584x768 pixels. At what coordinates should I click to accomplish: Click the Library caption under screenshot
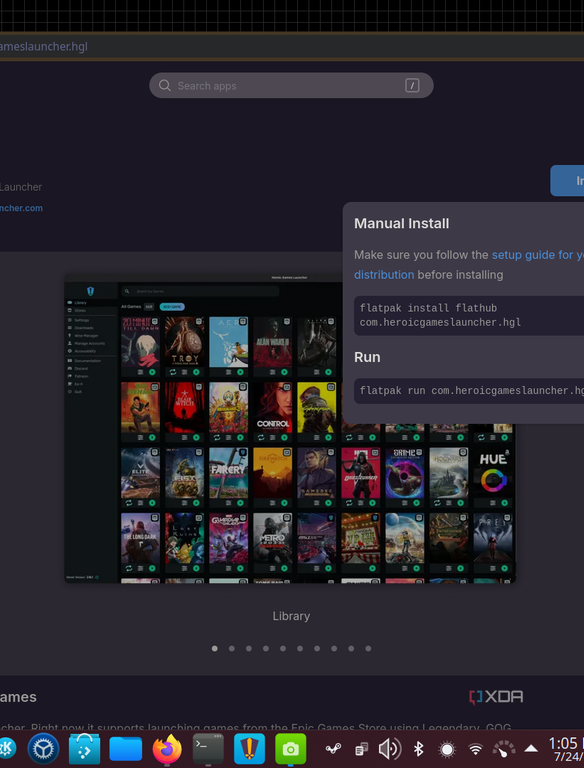(291, 616)
